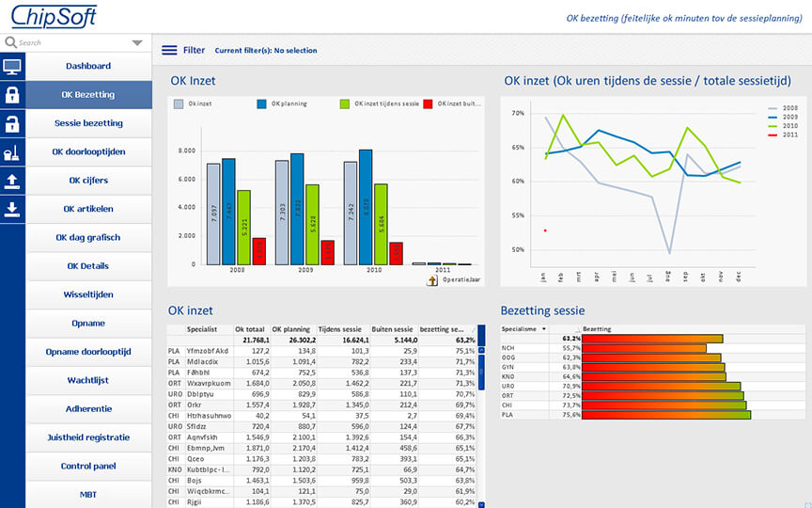Toggle the OK inzet tijdens sessie legend
The width and height of the screenshot is (812, 508).
click(380, 103)
